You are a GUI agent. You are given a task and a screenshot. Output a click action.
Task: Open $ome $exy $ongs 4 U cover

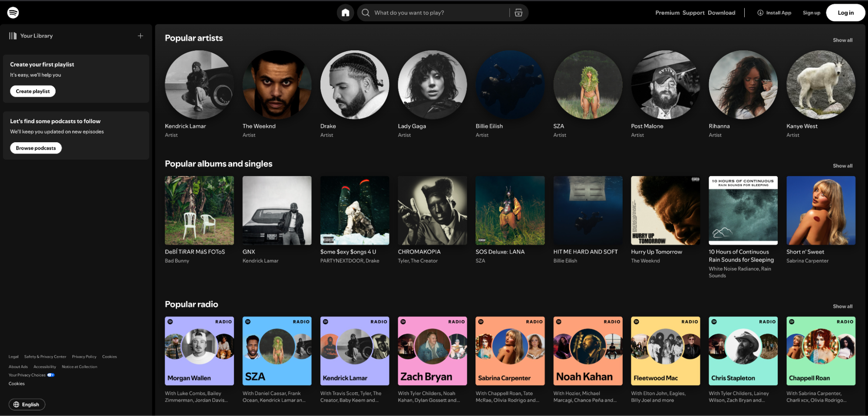(355, 210)
